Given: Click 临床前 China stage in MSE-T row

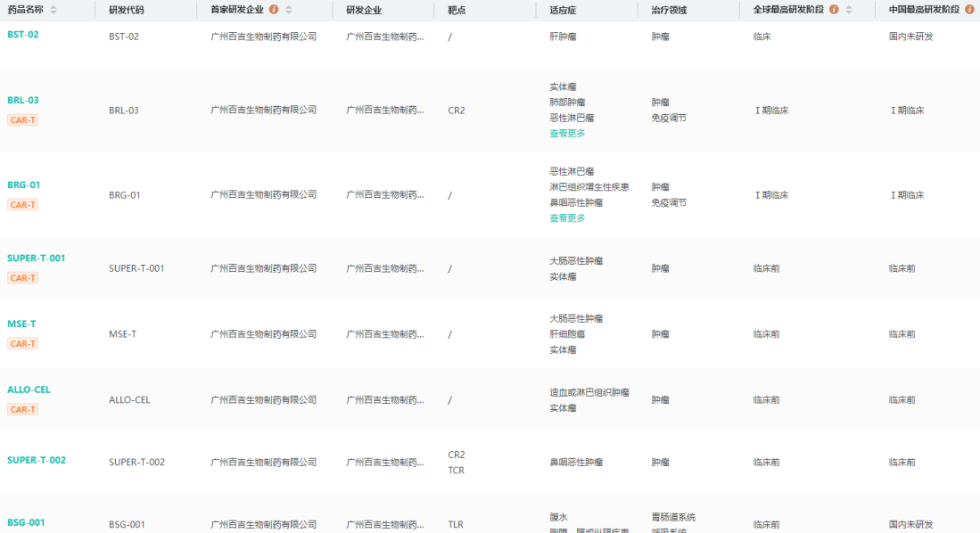Looking at the screenshot, I should pyautogui.click(x=902, y=334).
